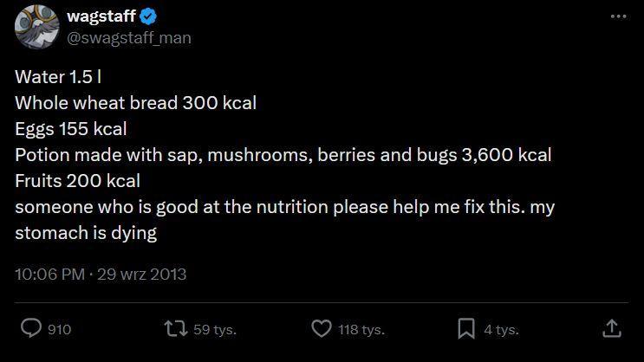Screen dimensions: 644x362
Task: Click the 910 replies count
Action: pyautogui.click(x=59, y=330)
